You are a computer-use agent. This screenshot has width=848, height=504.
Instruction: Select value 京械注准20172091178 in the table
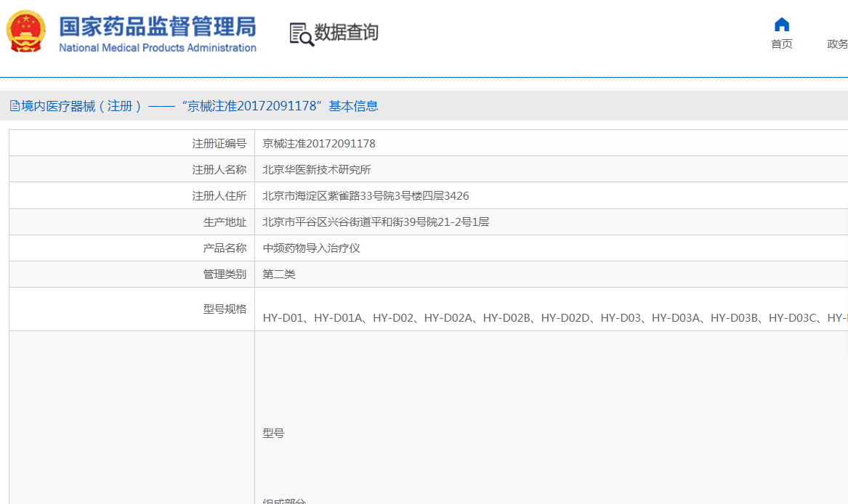tap(319, 143)
